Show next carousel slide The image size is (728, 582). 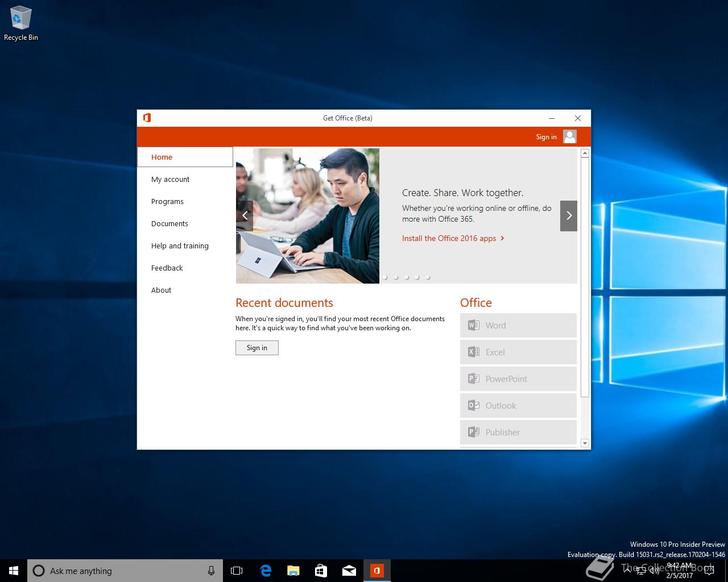pos(569,215)
